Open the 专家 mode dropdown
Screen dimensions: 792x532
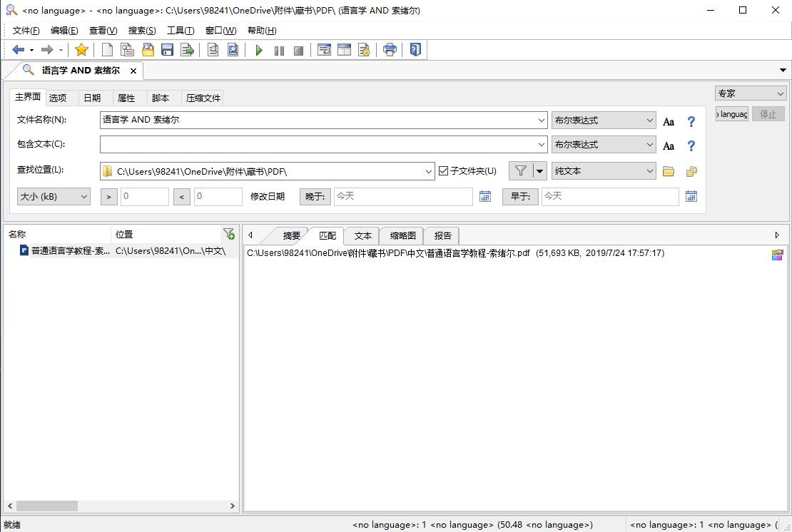[750, 93]
